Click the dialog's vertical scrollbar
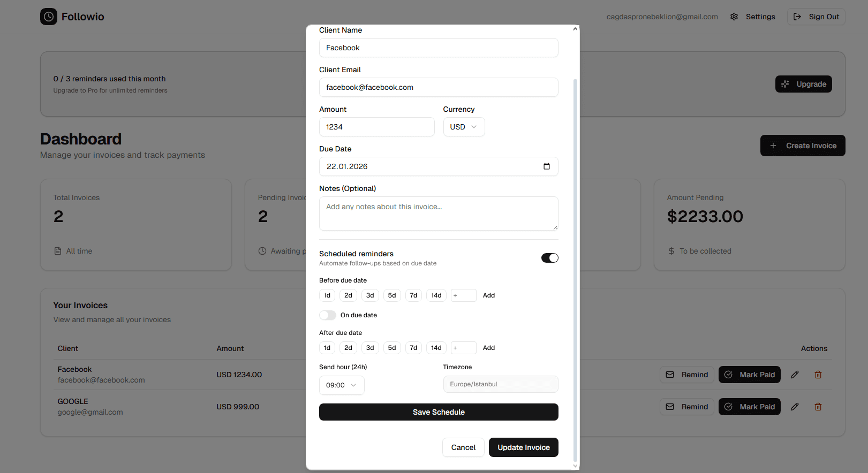The width and height of the screenshot is (868, 473). click(x=576, y=270)
